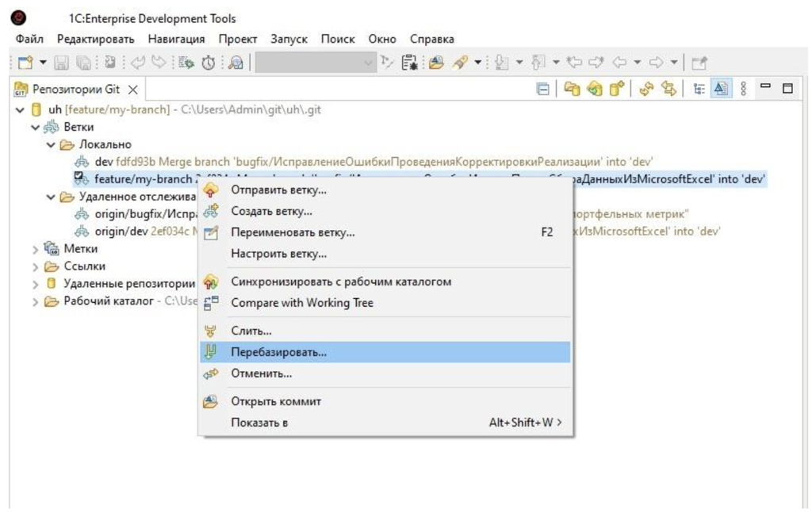Viewport: 812px width, 513px height.
Task: Close the Репозитории Git tab
Action: pyautogui.click(x=133, y=90)
